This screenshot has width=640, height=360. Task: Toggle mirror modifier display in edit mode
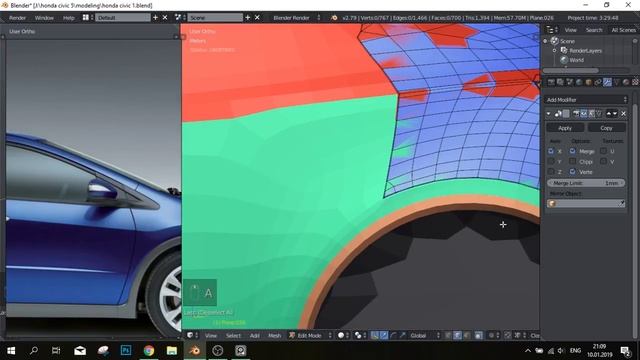pyautogui.click(x=591, y=114)
